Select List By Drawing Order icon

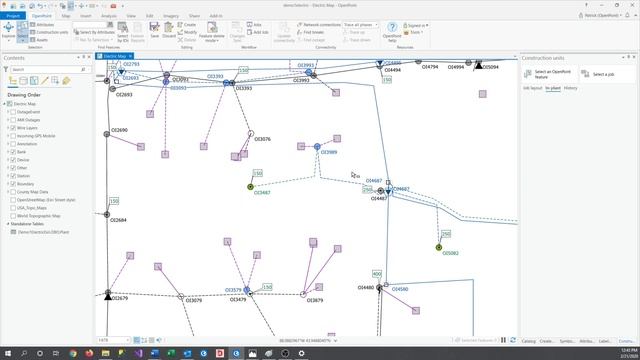(x=13, y=81)
